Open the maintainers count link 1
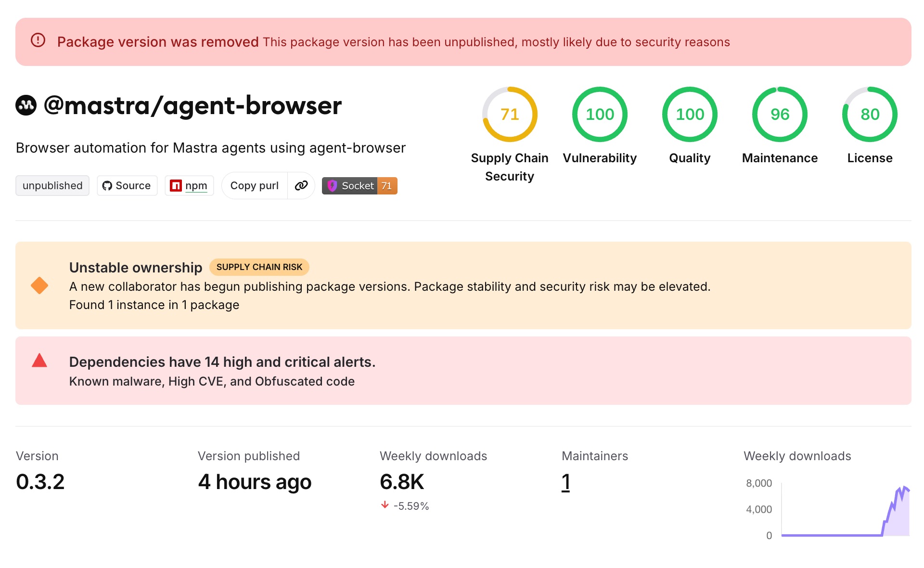The width and height of the screenshot is (924, 568). point(566,482)
